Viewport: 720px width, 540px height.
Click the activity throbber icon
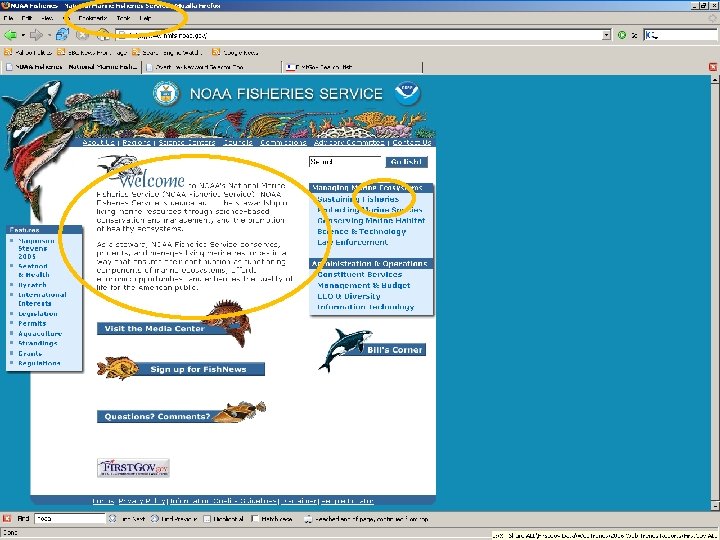tap(713, 18)
